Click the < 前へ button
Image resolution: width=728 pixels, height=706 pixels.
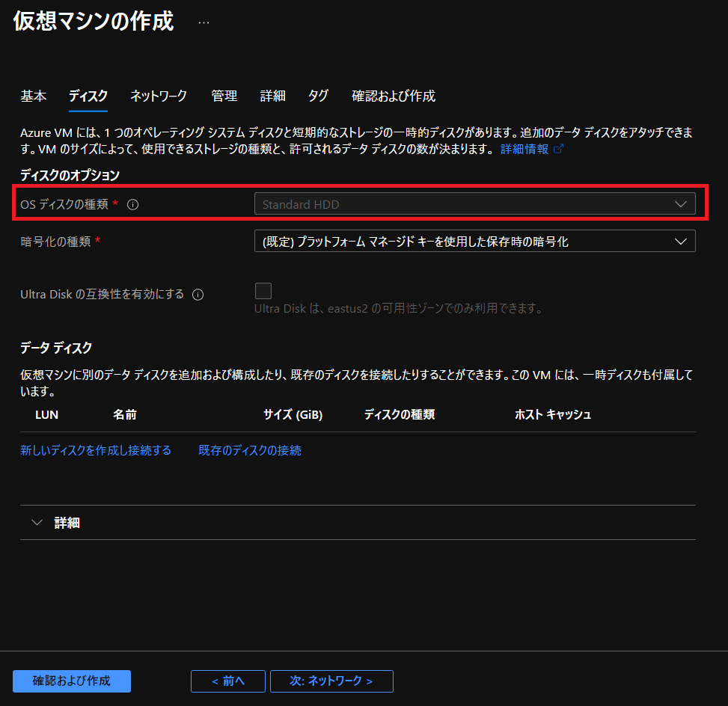point(228,681)
